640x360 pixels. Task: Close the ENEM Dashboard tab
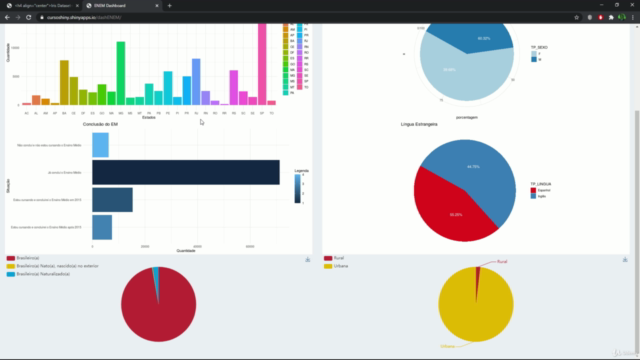pos(157,6)
